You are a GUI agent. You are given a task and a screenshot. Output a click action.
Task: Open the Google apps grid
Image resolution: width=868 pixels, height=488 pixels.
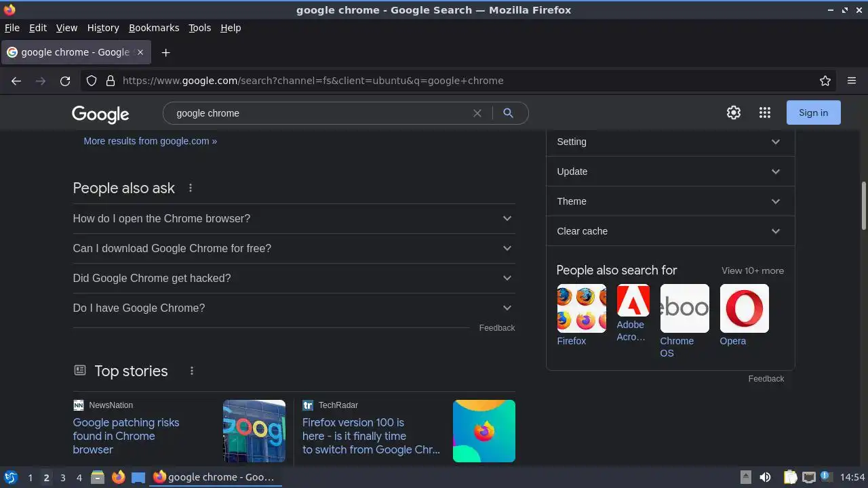[x=765, y=113]
